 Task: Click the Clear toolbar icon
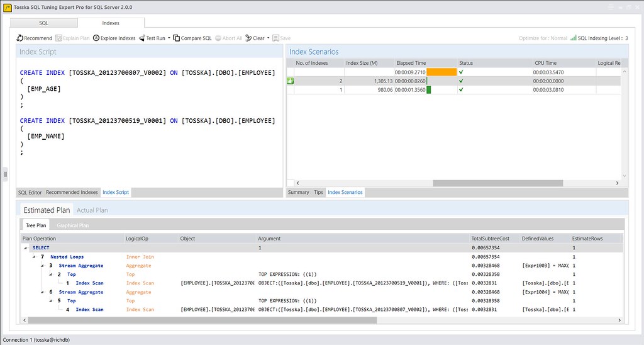click(x=248, y=38)
